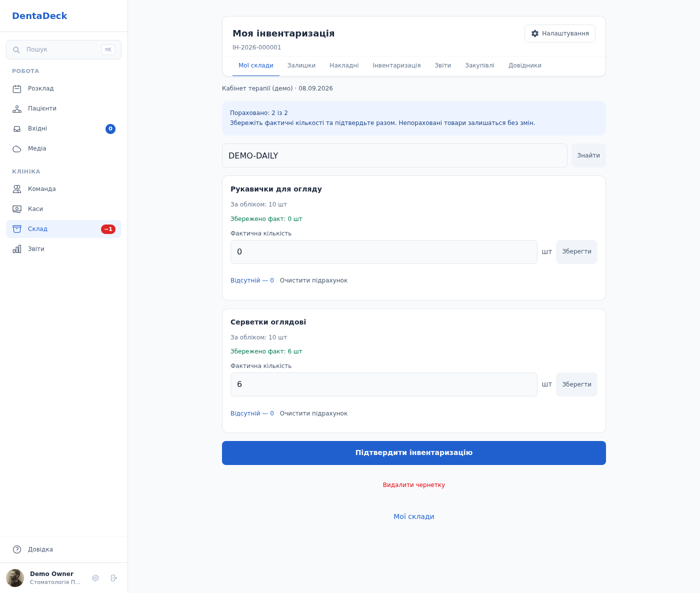Viewport: 700px width, 593px height.
Task: Switch to the Мої склади tab
Action: pyautogui.click(x=256, y=65)
